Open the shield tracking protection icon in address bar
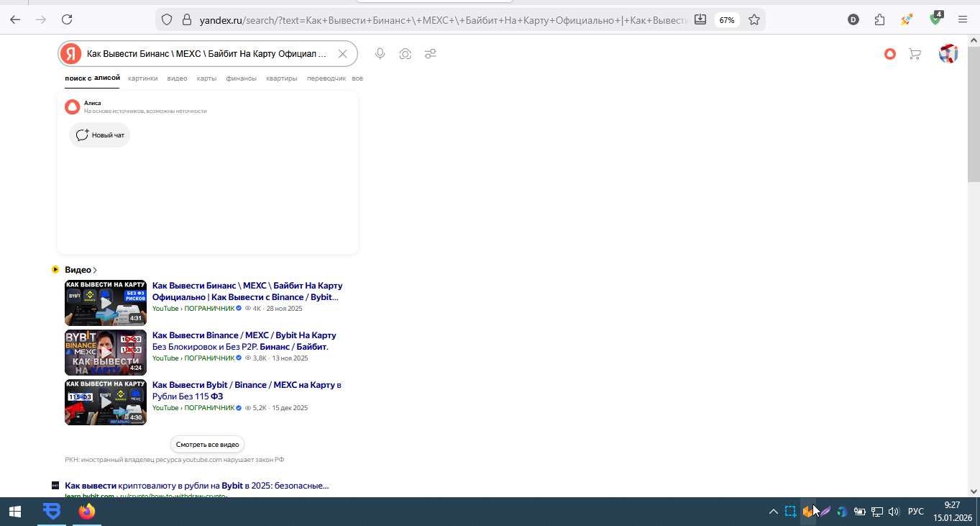 click(167, 20)
